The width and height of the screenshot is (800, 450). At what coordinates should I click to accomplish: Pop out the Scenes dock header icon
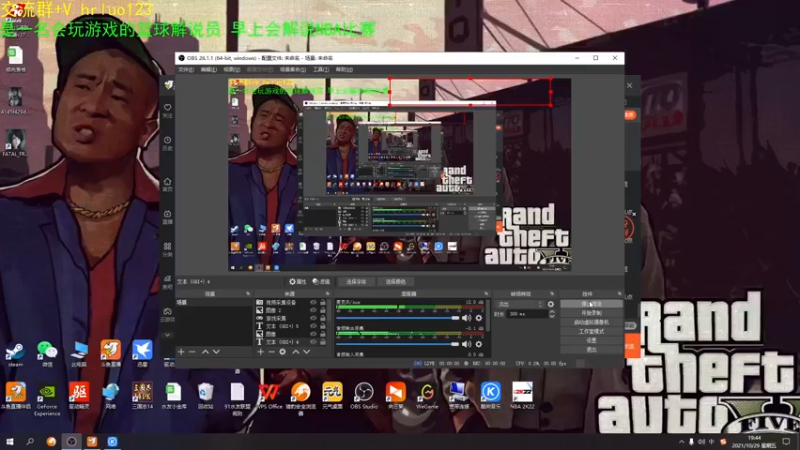point(248,294)
